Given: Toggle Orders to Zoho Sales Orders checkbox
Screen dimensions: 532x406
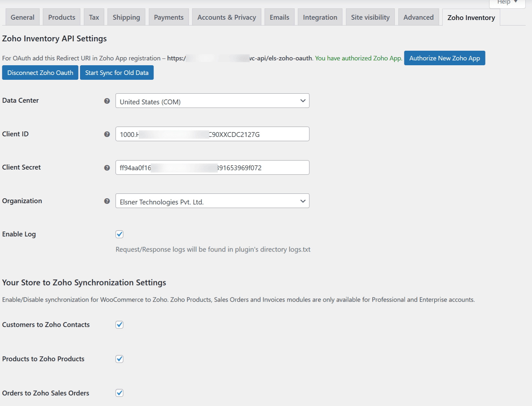Looking at the screenshot, I should tap(120, 393).
